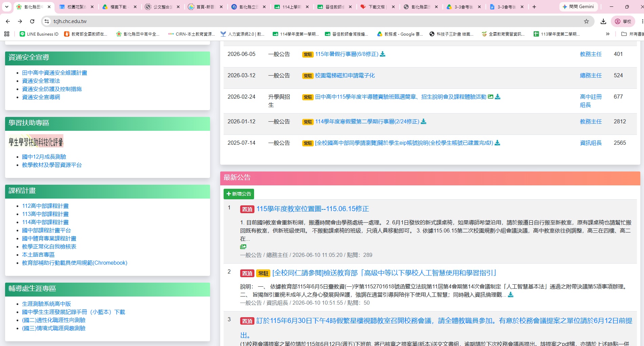The height and width of the screenshot is (346, 644).
Task: Download attachment for 115年暑假行事曆(6/8修正)
Action: pyautogui.click(x=382, y=54)
